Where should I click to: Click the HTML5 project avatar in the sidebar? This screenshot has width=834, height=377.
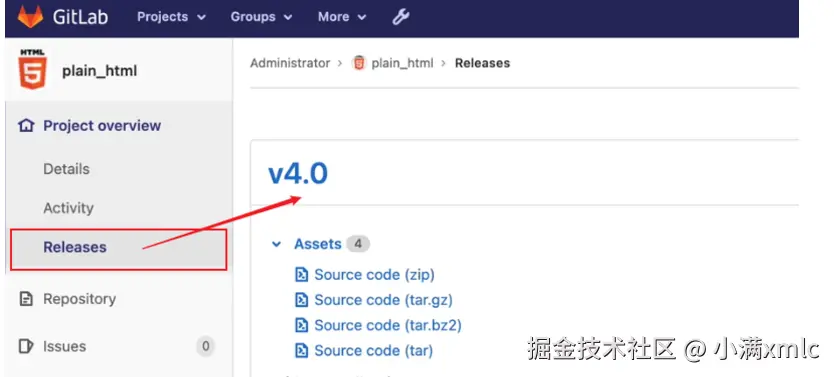(x=32, y=69)
